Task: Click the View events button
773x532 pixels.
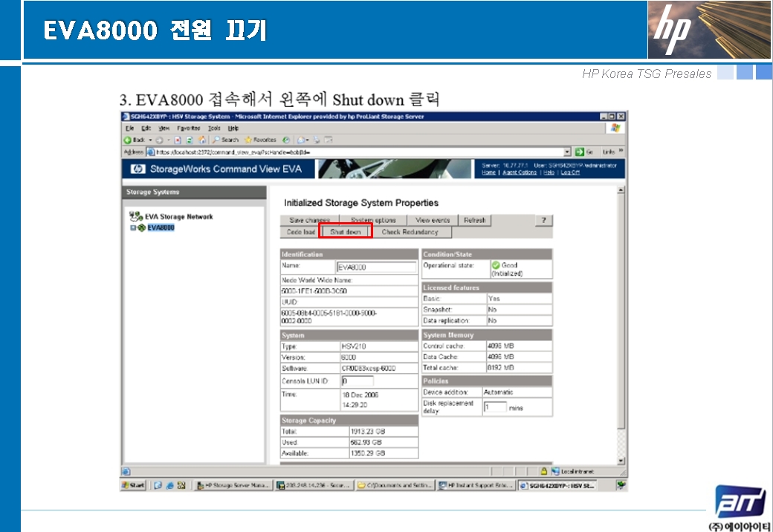Action: pyautogui.click(x=433, y=220)
